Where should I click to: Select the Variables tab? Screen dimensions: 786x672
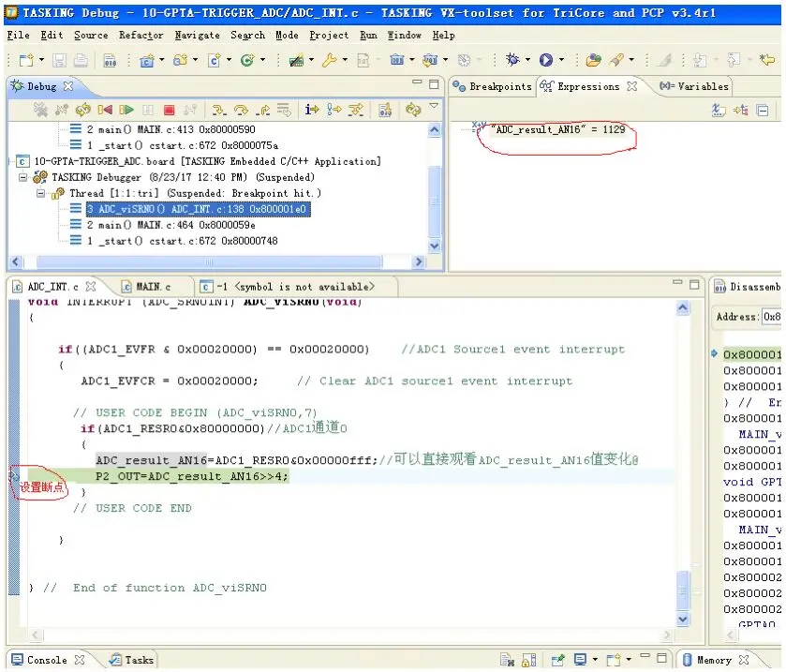pyautogui.click(x=694, y=86)
